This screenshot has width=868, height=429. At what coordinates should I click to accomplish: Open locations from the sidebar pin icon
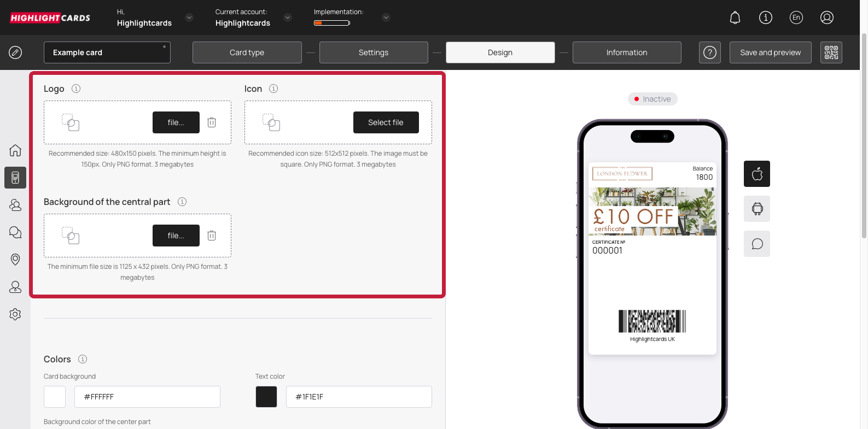15,260
